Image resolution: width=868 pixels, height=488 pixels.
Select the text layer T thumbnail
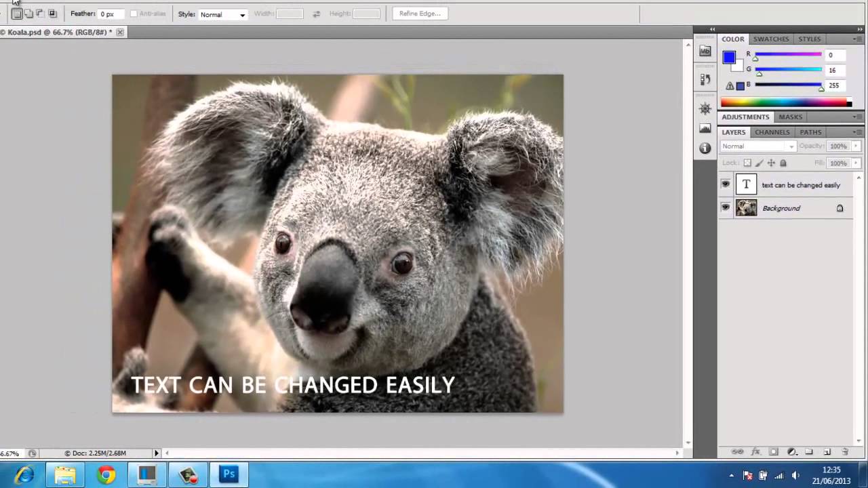click(746, 184)
